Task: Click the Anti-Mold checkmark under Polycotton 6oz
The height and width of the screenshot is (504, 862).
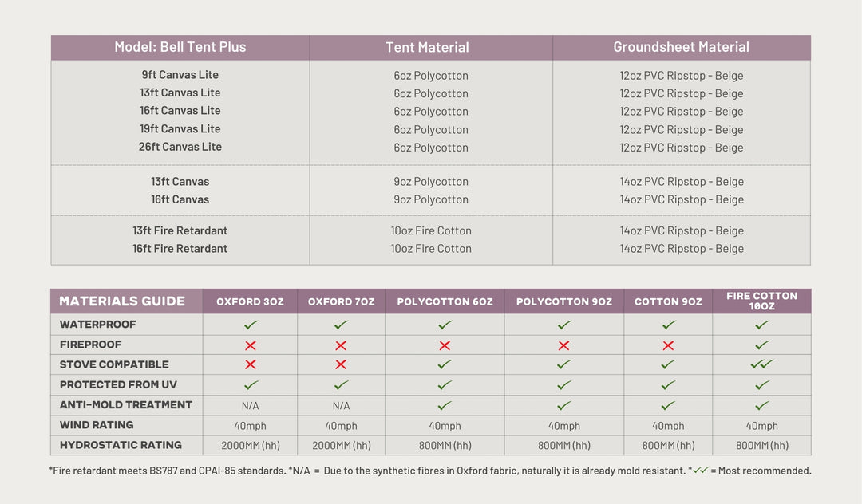Action: pyautogui.click(x=445, y=405)
